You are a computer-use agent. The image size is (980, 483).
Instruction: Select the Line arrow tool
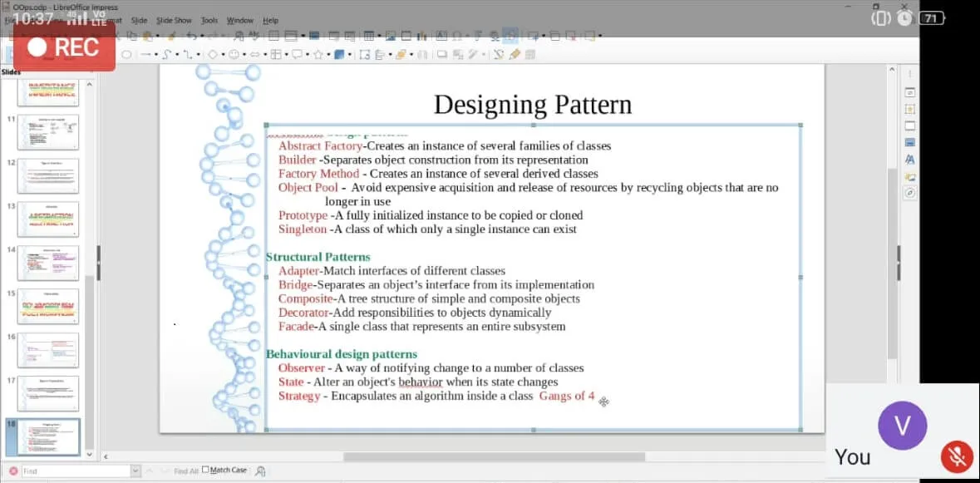(145, 55)
